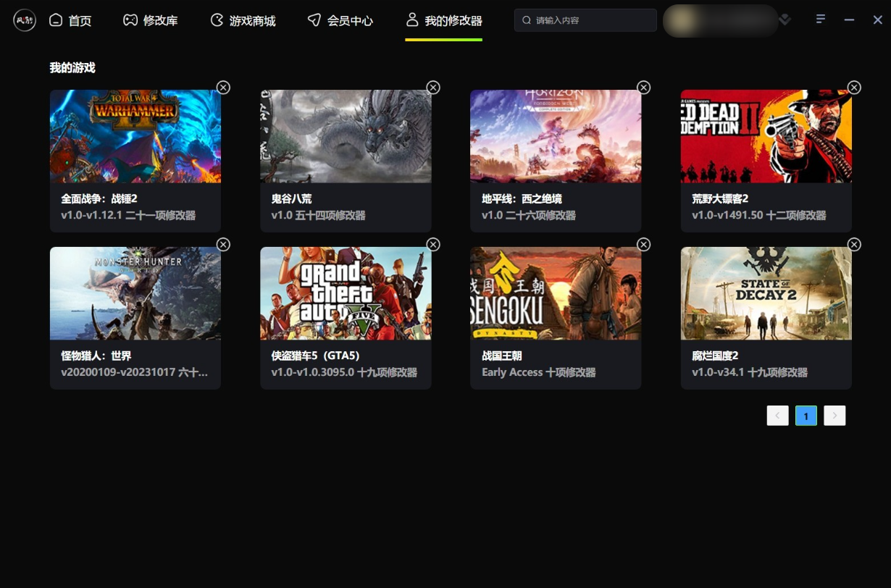
Task: Click the 我的游戏 section heading
Action: tap(72, 68)
